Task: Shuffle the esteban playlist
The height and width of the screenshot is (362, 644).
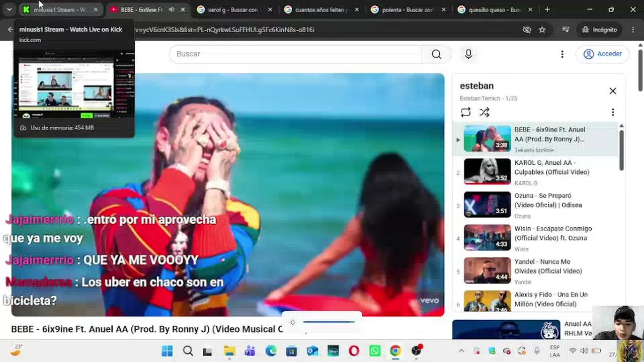Action: (x=484, y=112)
